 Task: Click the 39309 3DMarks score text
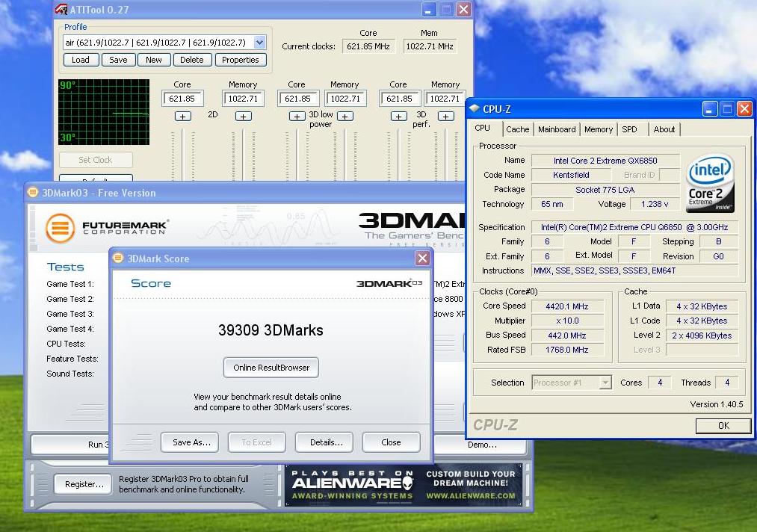click(271, 330)
